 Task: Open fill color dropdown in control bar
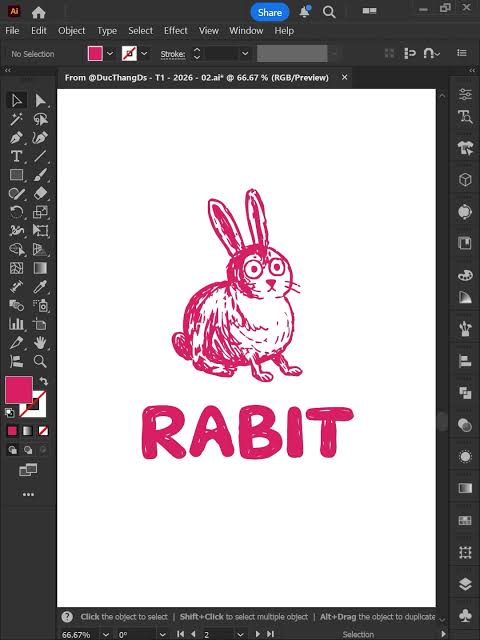(110, 53)
